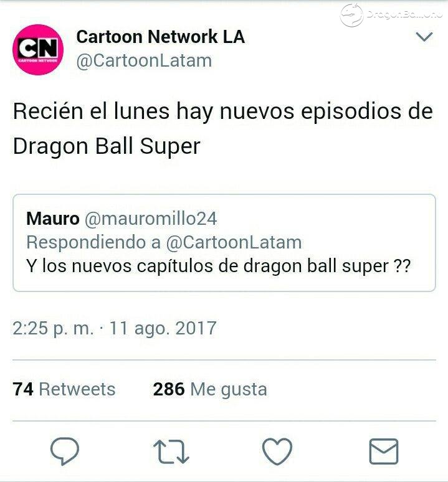Screen dimensions: 448x482
Task: Open the @CartoonLatam handle under the name
Action: point(144,60)
